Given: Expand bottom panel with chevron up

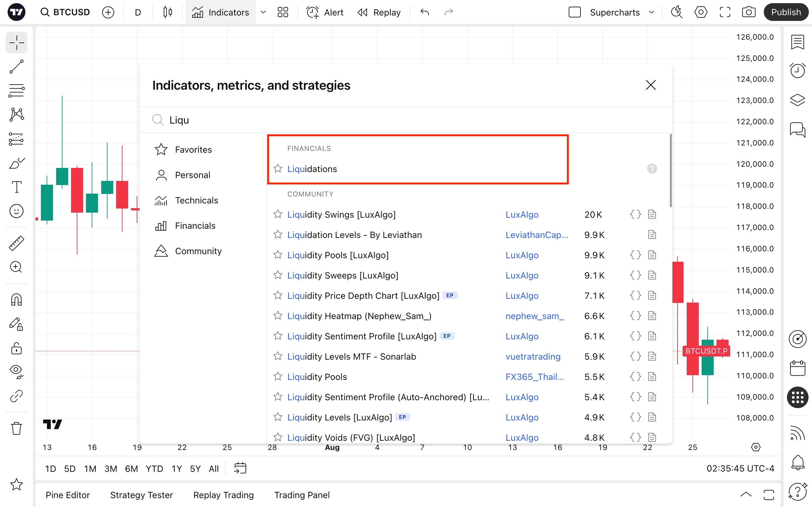Looking at the screenshot, I should (x=746, y=495).
